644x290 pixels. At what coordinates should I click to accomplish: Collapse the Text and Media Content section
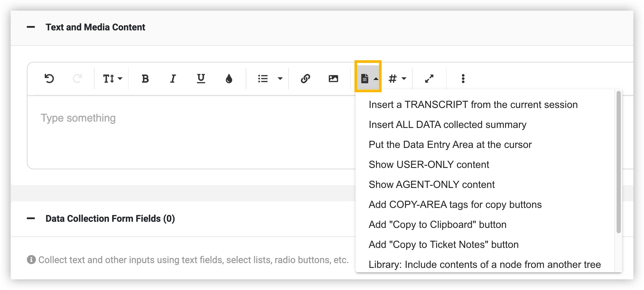31,27
